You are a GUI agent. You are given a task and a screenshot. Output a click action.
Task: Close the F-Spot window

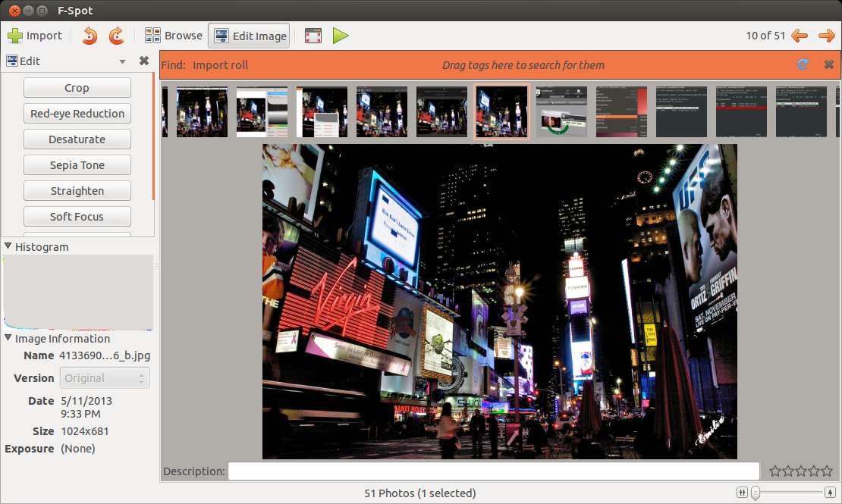tap(14, 10)
